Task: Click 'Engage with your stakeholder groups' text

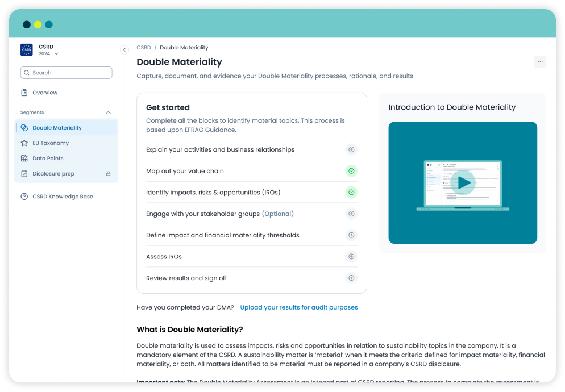Action: coord(203,214)
